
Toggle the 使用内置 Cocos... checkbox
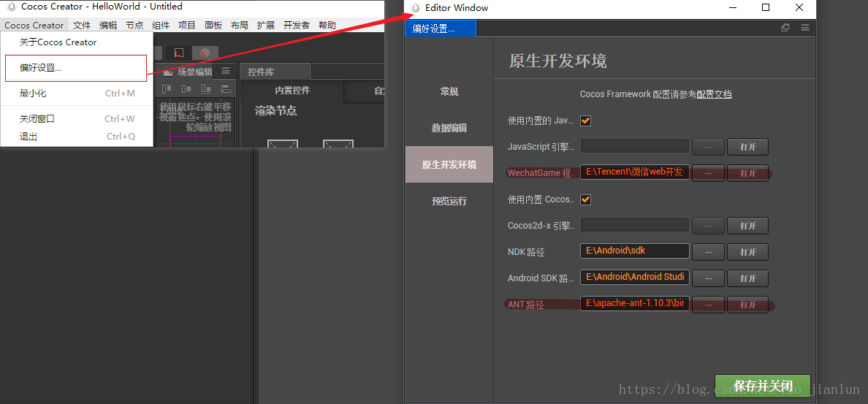[586, 199]
